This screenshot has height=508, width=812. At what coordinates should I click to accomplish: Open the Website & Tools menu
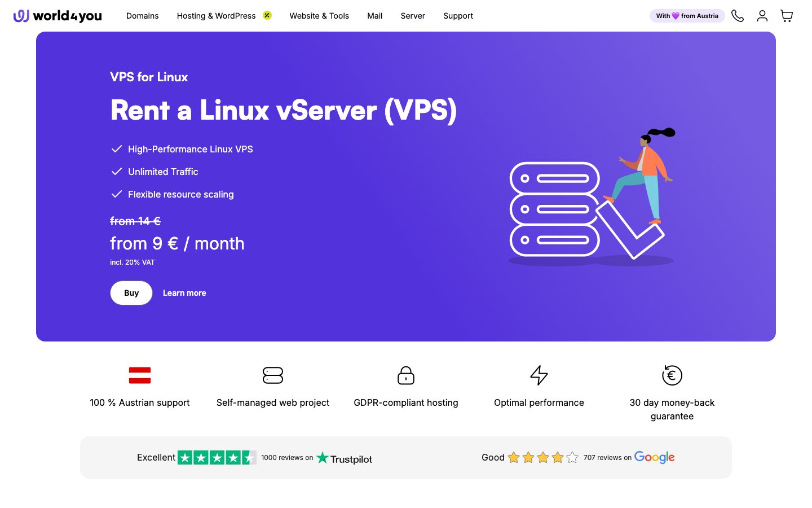(319, 16)
